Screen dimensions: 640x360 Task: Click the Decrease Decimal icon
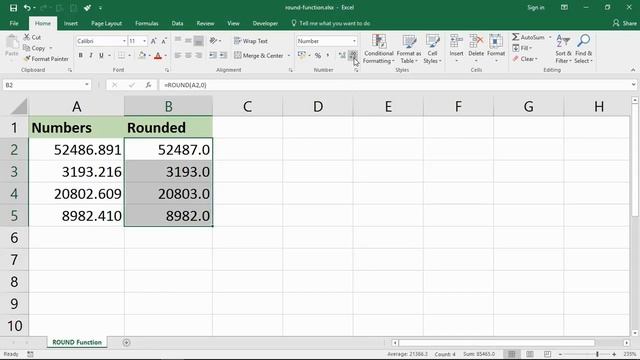(x=353, y=56)
